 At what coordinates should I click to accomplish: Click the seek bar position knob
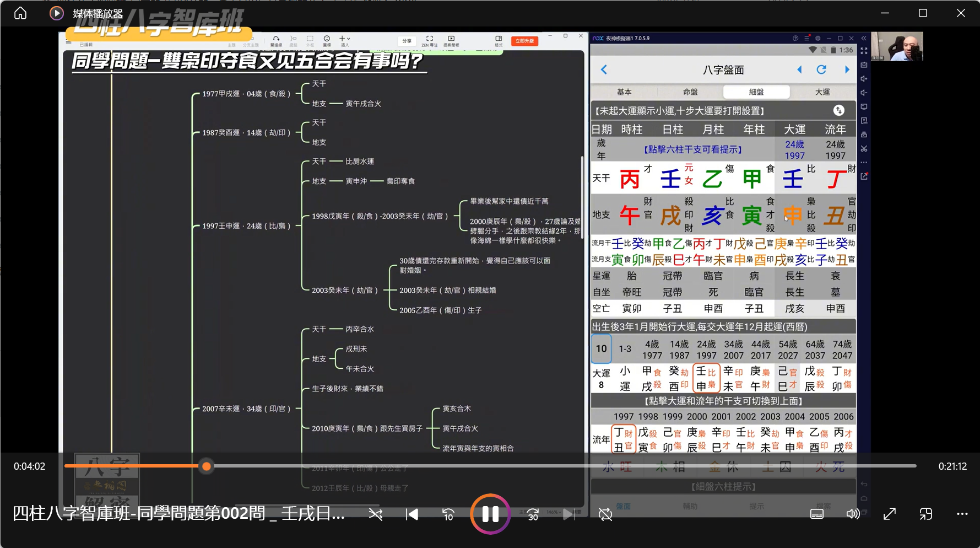click(207, 466)
